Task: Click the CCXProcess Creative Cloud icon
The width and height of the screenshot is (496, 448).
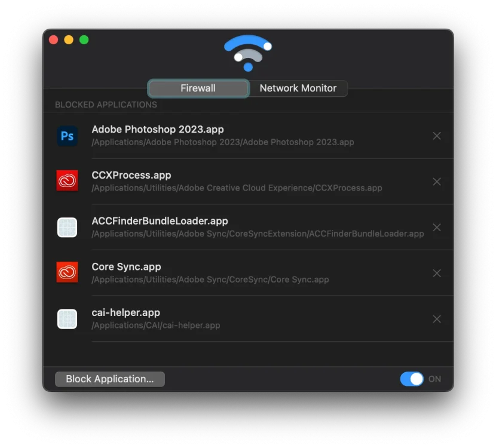Action: (67, 181)
